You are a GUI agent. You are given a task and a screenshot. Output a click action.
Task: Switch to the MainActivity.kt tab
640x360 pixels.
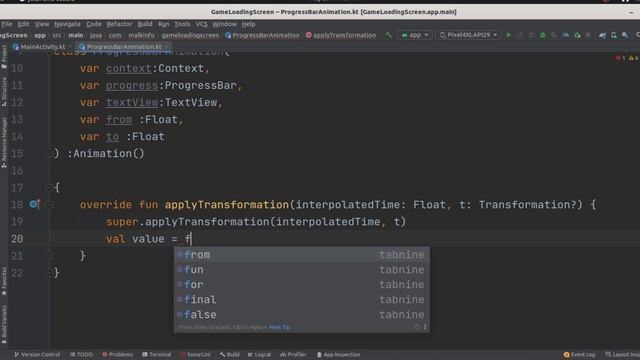coord(39,47)
